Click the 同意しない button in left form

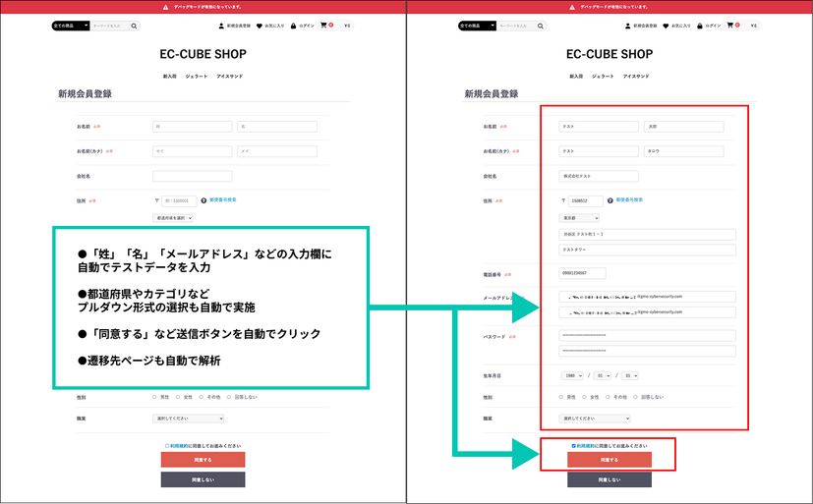click(x=203, y=479)
